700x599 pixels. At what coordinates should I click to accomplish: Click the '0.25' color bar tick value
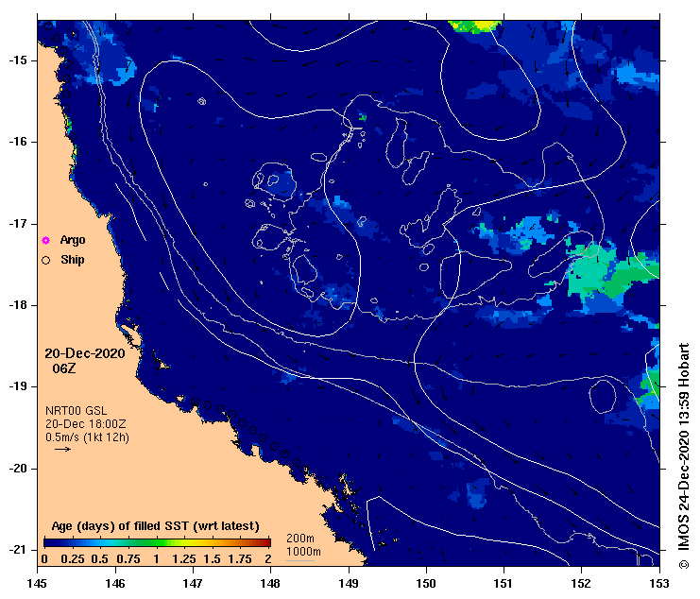(x=73, y=559)
